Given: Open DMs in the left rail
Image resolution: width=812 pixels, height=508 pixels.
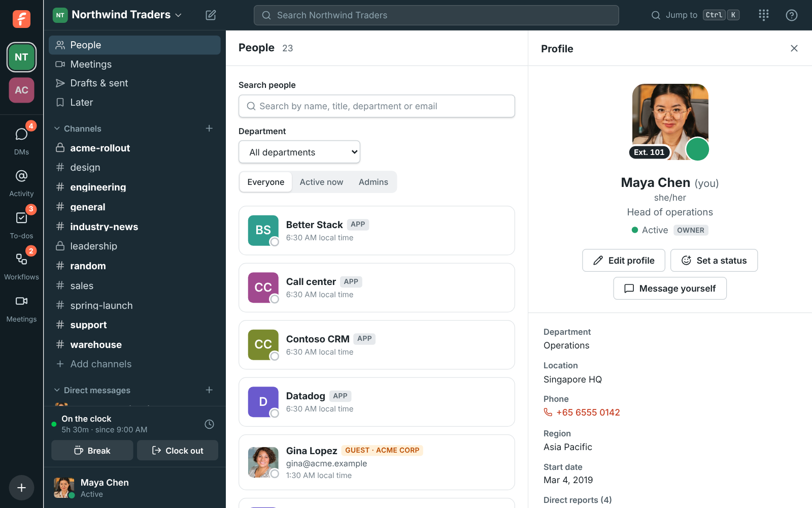Looking at the screenshot, I should [x=21, y=140].
